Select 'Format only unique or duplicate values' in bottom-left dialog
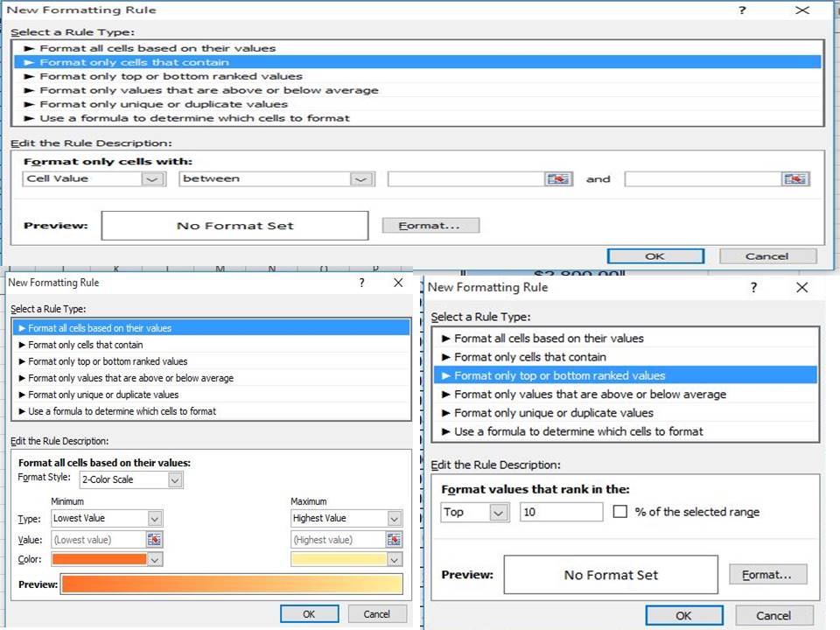This screenshot has height=630, width=840. point(211,395)
